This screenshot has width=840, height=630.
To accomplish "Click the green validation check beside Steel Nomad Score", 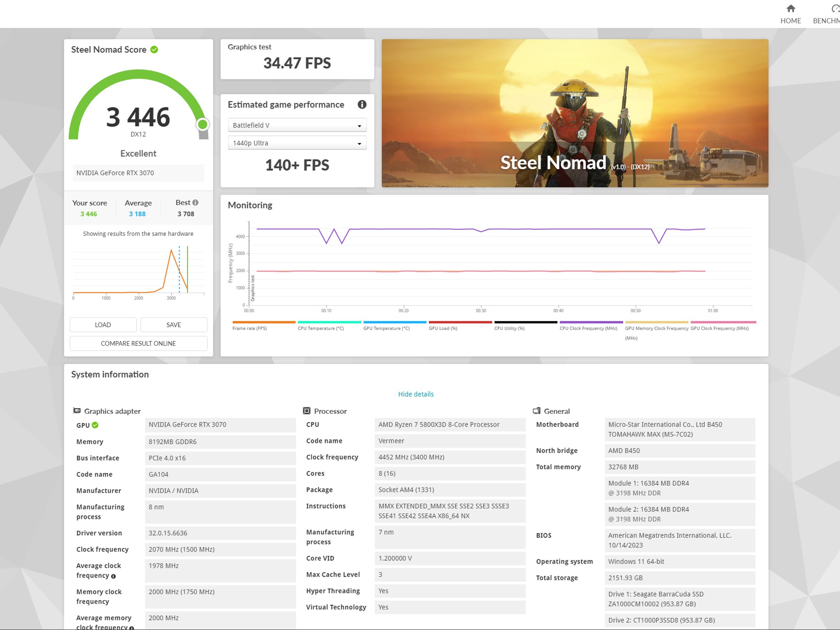I will pyautogui.click(x=154, y=50).
